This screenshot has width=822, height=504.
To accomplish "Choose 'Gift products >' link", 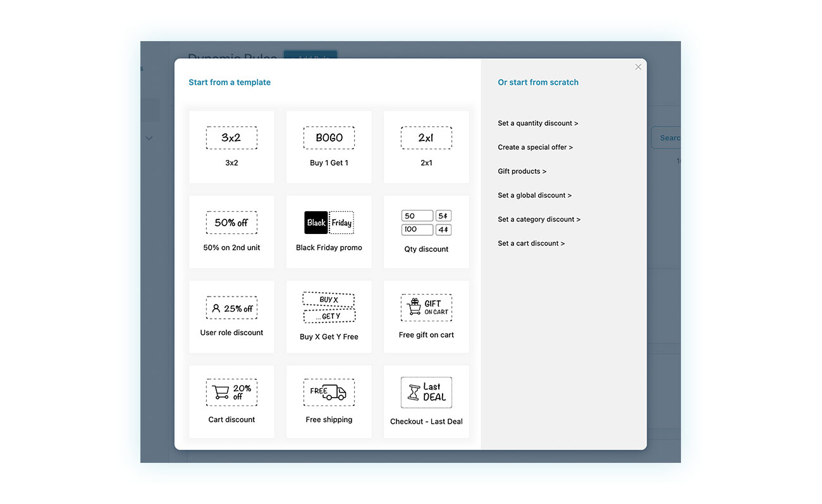I will 522,171.
